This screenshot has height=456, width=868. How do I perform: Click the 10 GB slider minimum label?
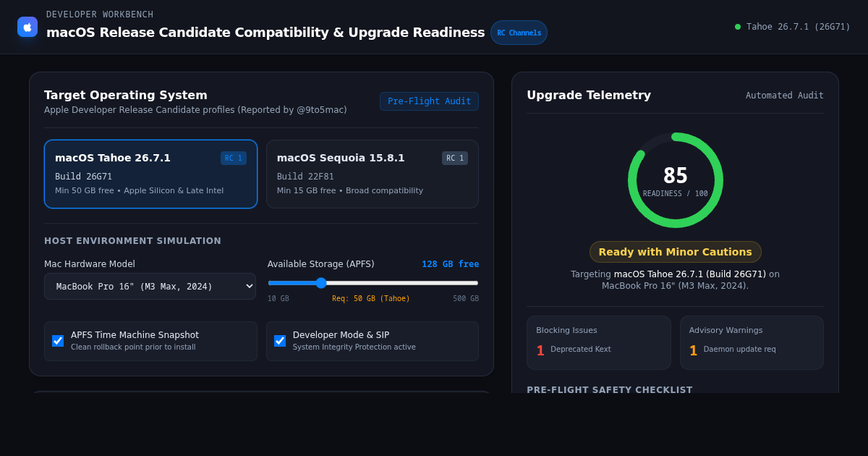(x=278, y=298)
